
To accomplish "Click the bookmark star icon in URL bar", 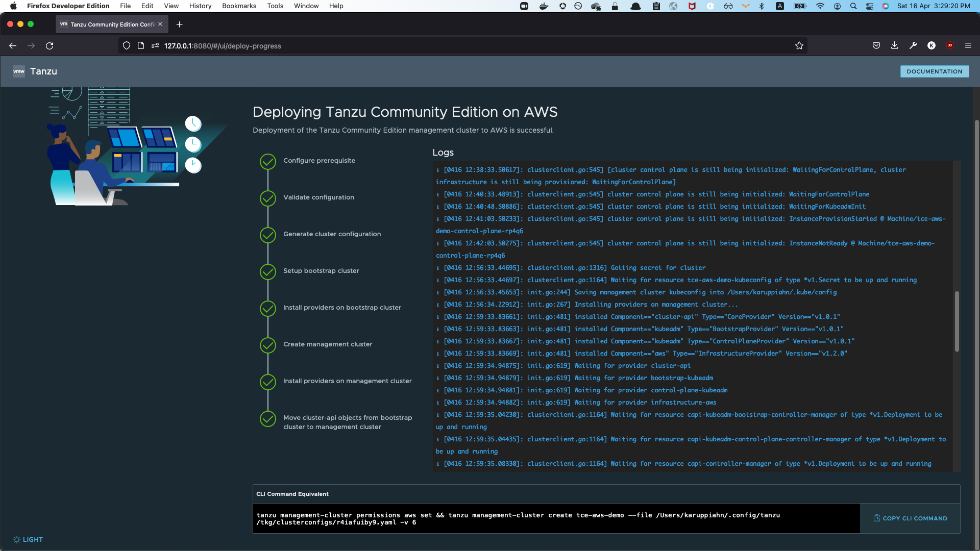I will tap(799, 46).
